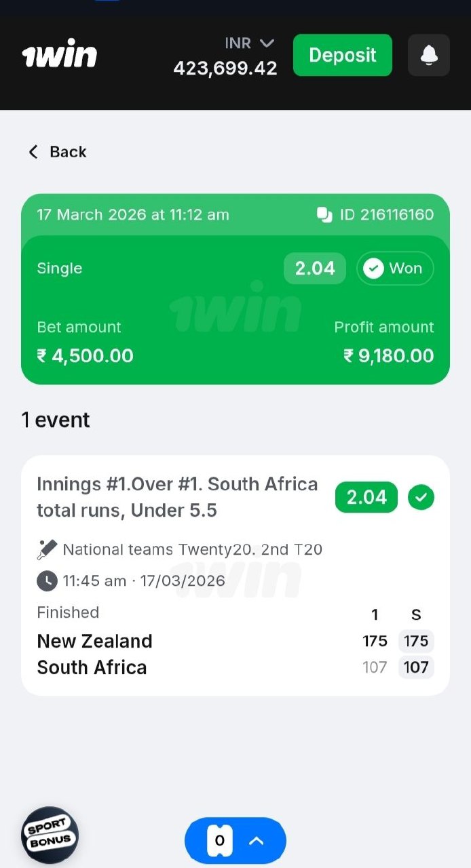
Task: Click the account balance 423,699.42
Action: (225, 68)
